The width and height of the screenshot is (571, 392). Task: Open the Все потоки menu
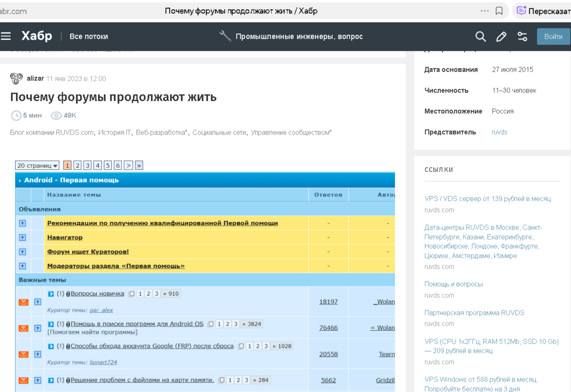(x=89, y=36)
